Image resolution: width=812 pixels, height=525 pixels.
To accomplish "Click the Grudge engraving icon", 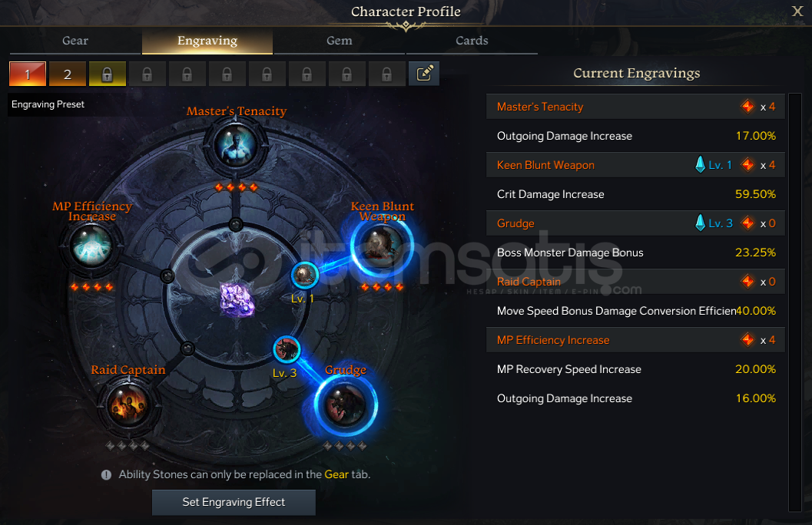I will tap(346, 405).
